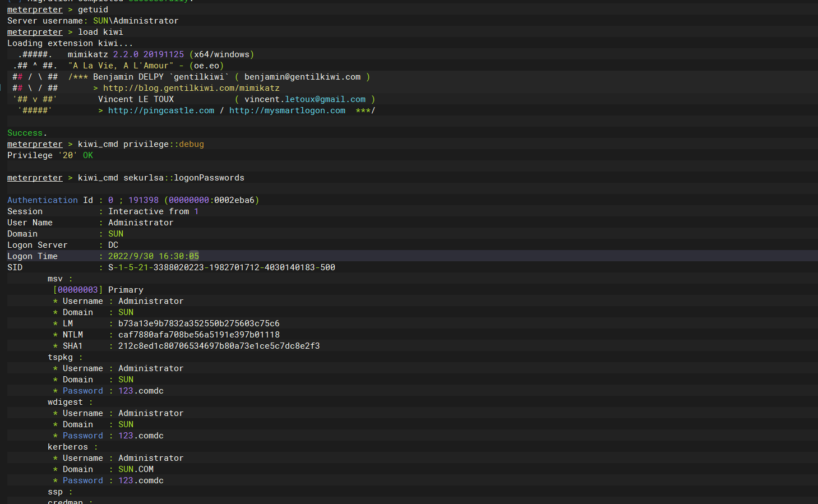Click the benjamin@gentilkiwi.com email address
Screen dimensions: 818x504
tap(302, 77)
